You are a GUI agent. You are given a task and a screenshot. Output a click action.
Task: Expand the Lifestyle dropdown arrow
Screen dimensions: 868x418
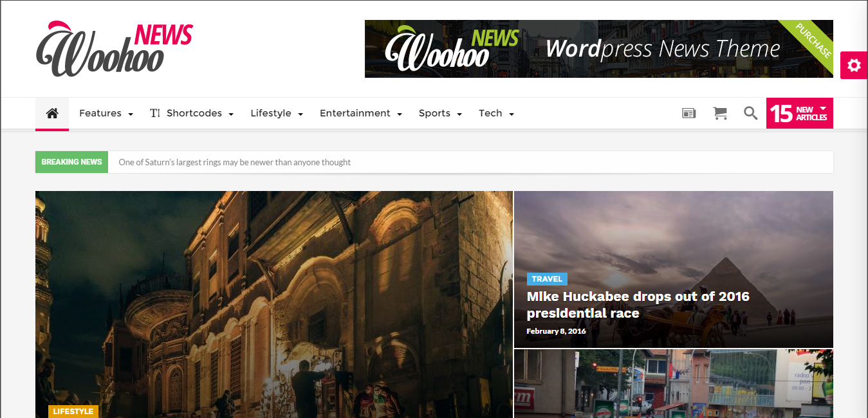pyautogui.click(x=300, y=114)
